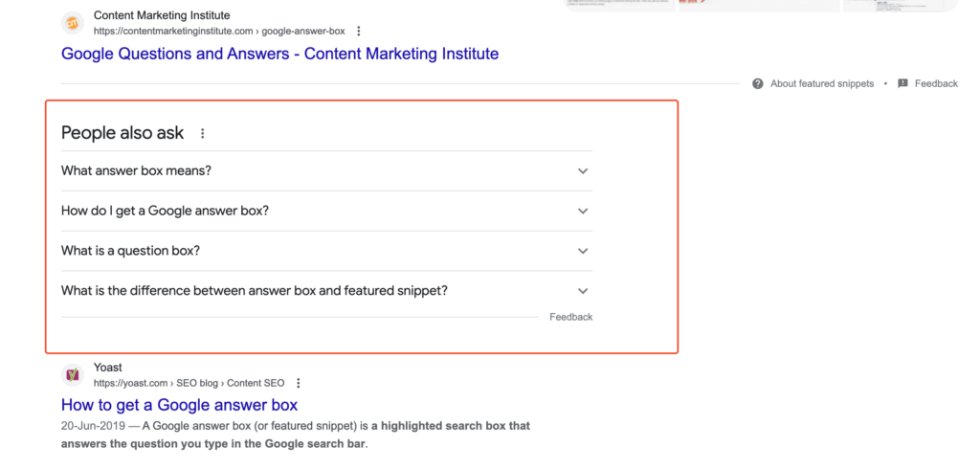
Task: Click the Content Marketing Institute favicon
Action: pyautogui.click(x=73, y=23)
